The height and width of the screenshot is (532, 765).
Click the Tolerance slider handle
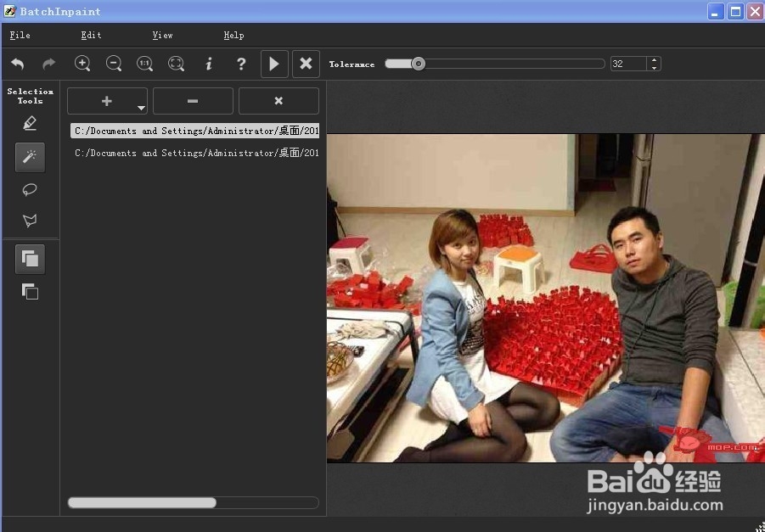[418, 64]
